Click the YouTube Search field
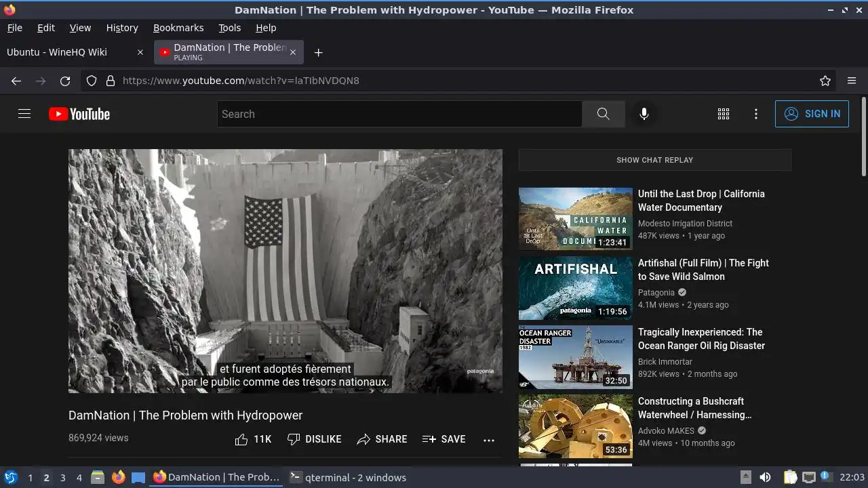Screen dimensions: 868x488 point(399,114)
